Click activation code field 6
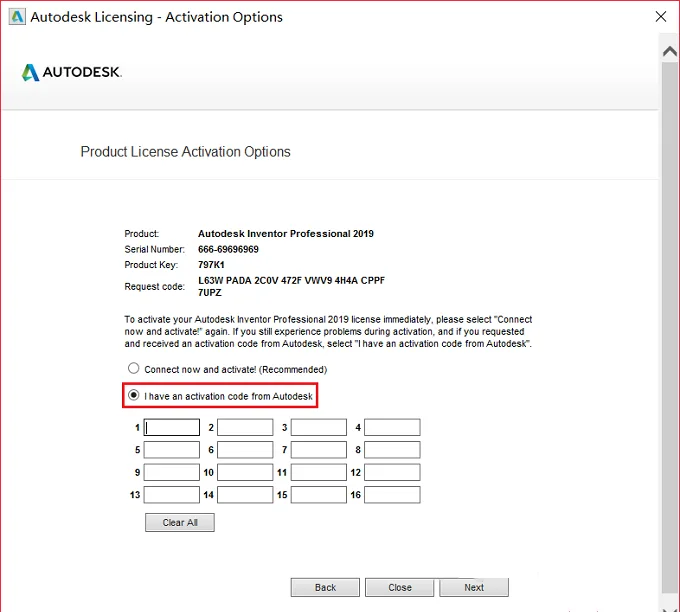 click(x=245, y=450)
